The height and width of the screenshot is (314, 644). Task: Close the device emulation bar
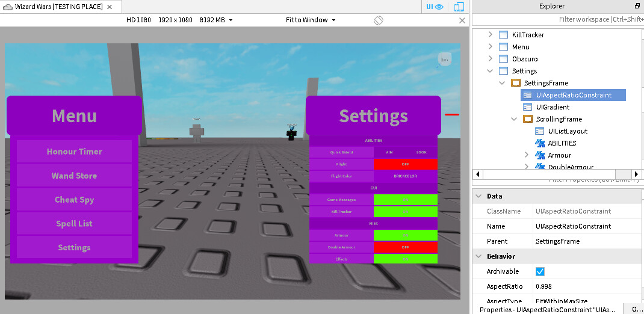click(x=462, y=20)
